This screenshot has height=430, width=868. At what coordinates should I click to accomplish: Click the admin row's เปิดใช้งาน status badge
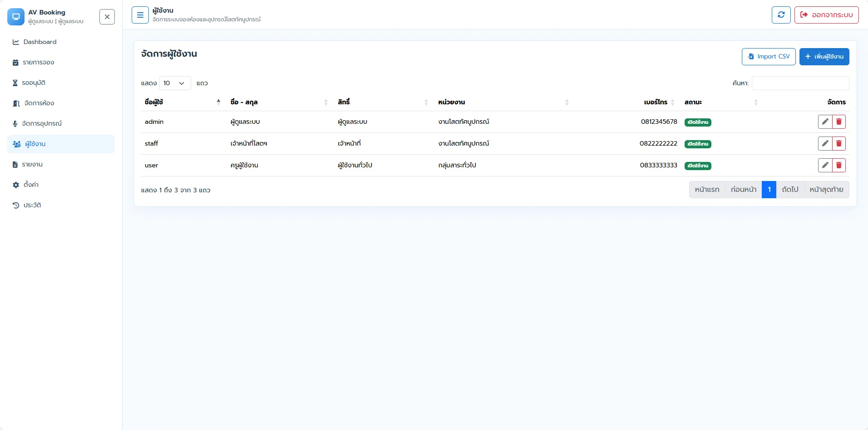point(698,122)
